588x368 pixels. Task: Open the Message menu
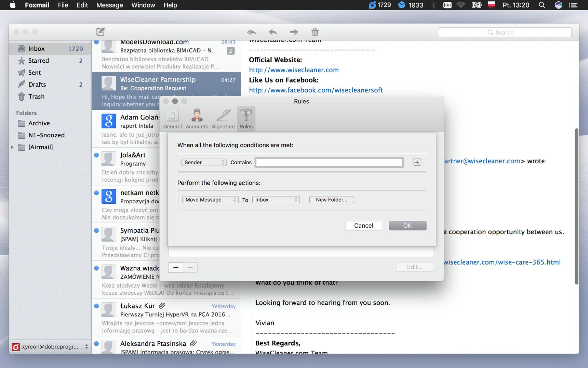tap(109, 5)
